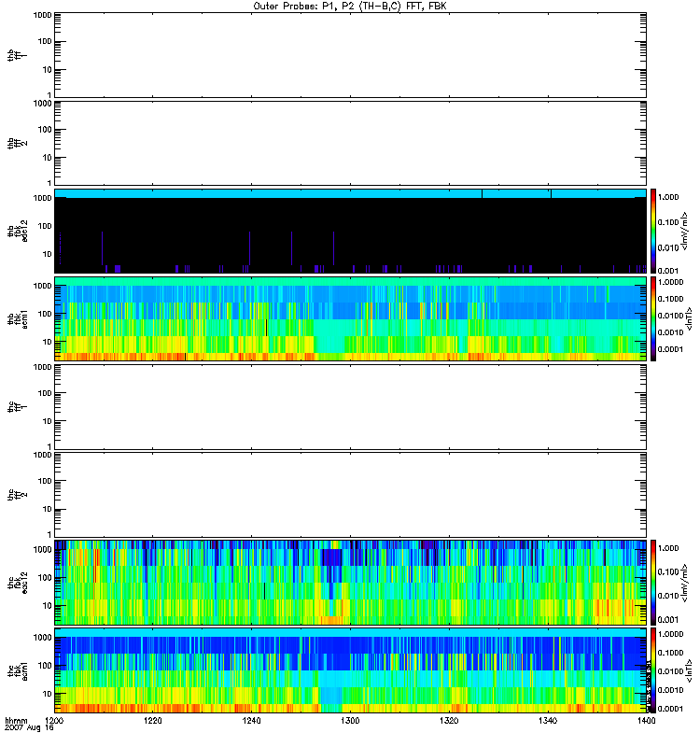The image size is (700, 747).
Task: Click the empty thb fff 2 panel
Action: (x=350, y=142)
